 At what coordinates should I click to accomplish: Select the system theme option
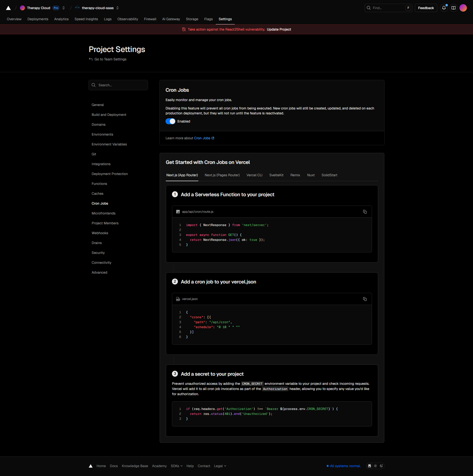[x=369, y=466]
